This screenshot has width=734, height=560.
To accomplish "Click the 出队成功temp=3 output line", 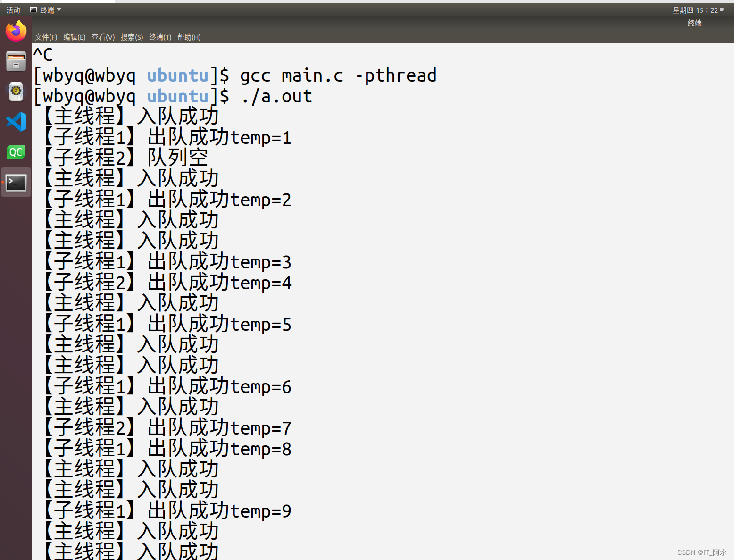I will pos(168,262).
